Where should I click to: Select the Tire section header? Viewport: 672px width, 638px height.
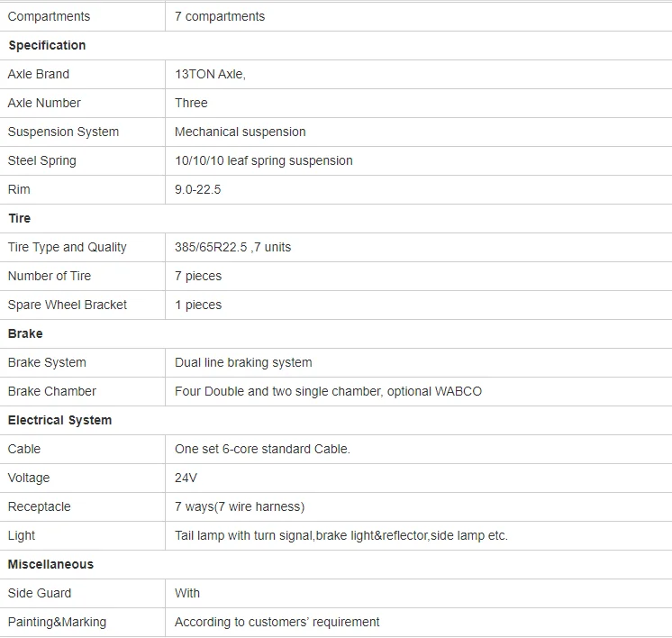pos(20,218)
